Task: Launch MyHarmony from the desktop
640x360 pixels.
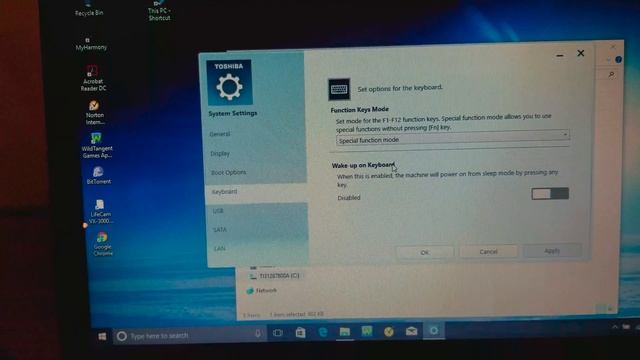Action: pos(91,44)
